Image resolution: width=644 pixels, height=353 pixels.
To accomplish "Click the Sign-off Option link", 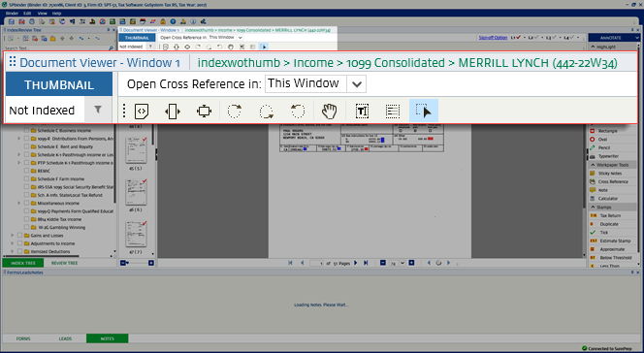I will click(493, 38).
